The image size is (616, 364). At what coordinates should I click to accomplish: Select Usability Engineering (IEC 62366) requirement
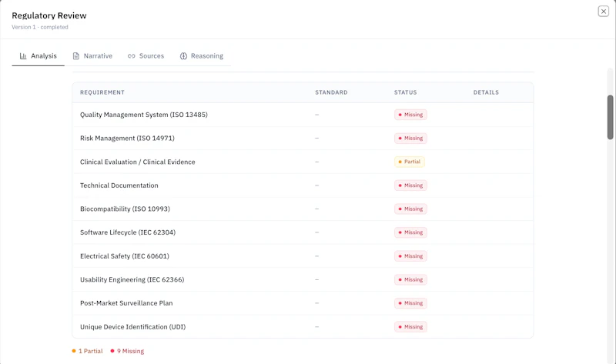[x=132, y=279]
